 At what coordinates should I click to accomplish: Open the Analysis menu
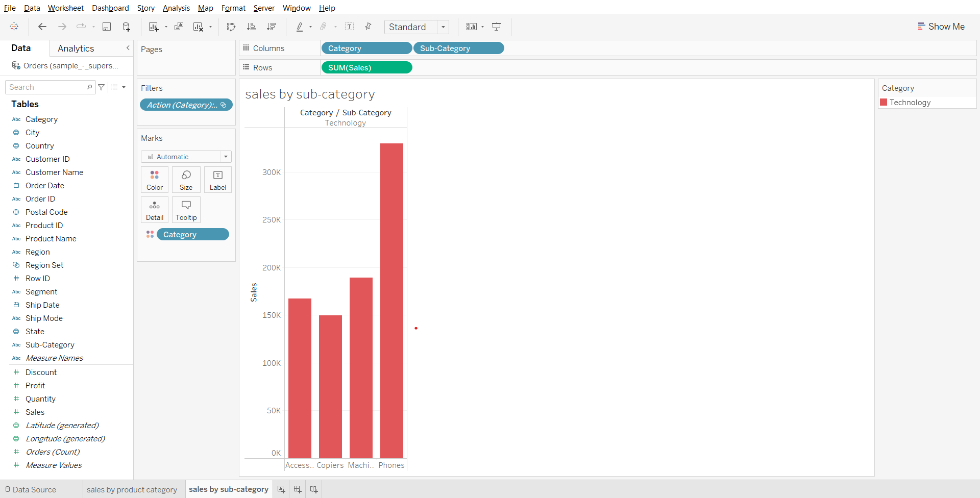click(x=176, y=8)
